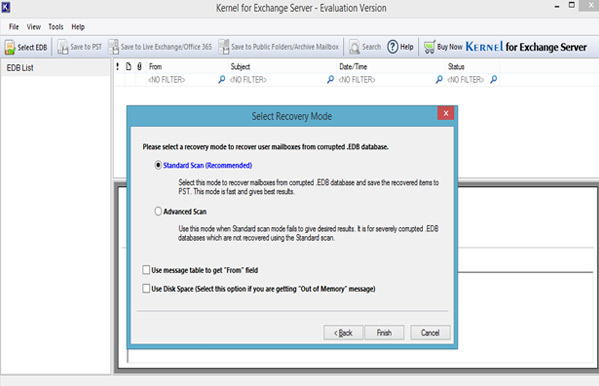This screenshot has height=386, width=599.
Task: Enable Use Disk Space option checkbox
Action: [146, 289]
